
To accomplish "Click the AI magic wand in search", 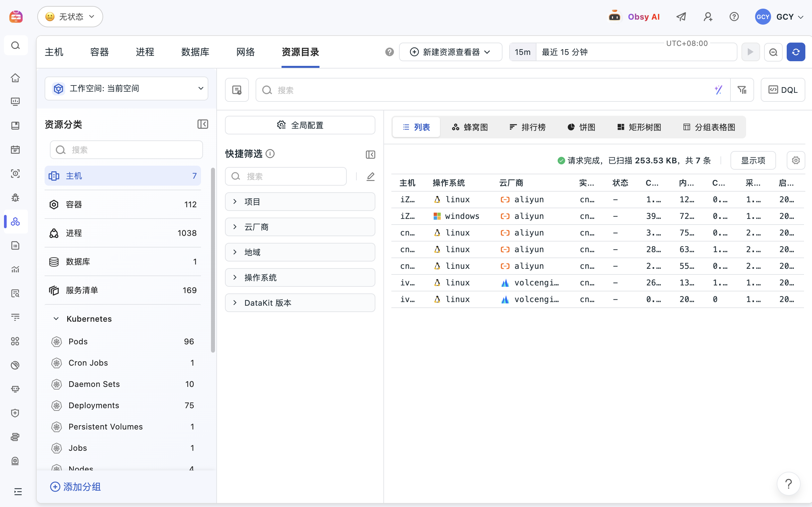I will point(718,90).
